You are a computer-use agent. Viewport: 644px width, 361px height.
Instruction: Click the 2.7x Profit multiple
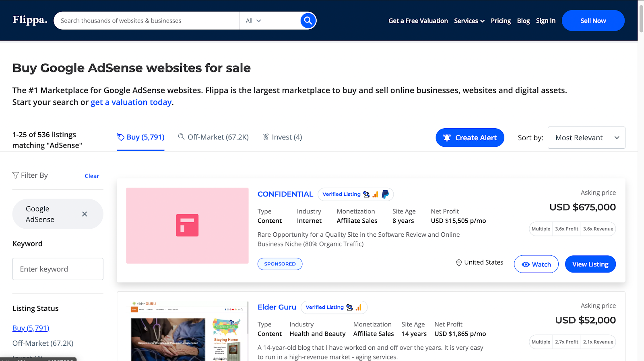(567, 342)
